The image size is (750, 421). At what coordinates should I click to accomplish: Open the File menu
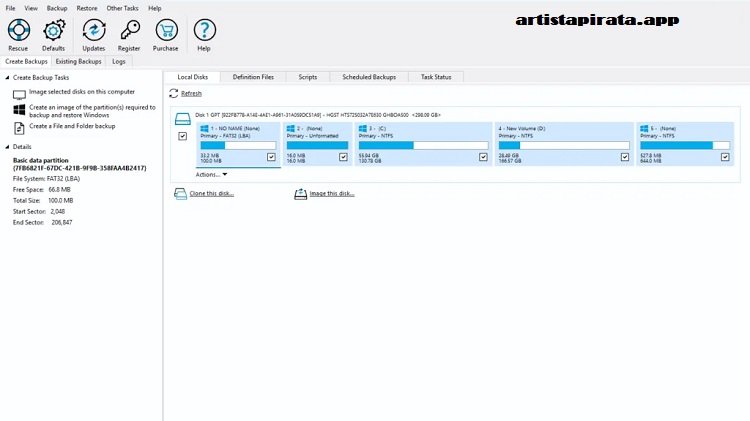click(10, 8)
